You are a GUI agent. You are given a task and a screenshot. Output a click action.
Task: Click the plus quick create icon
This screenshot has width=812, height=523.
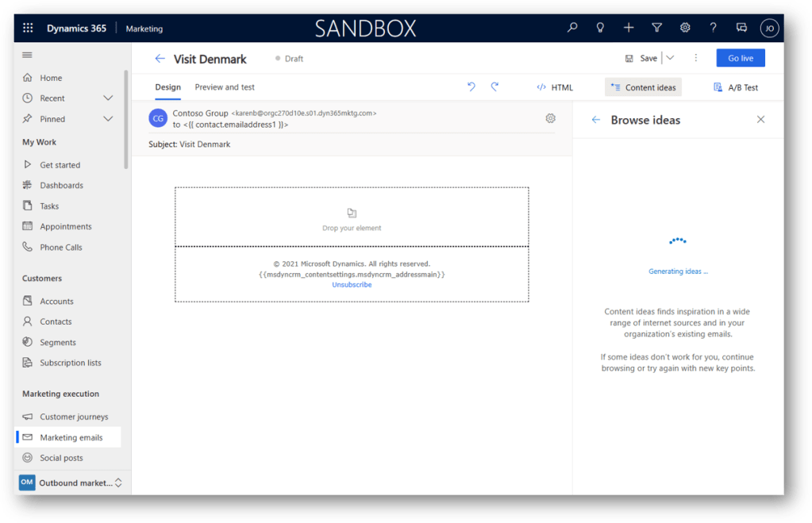click(629, 28)
